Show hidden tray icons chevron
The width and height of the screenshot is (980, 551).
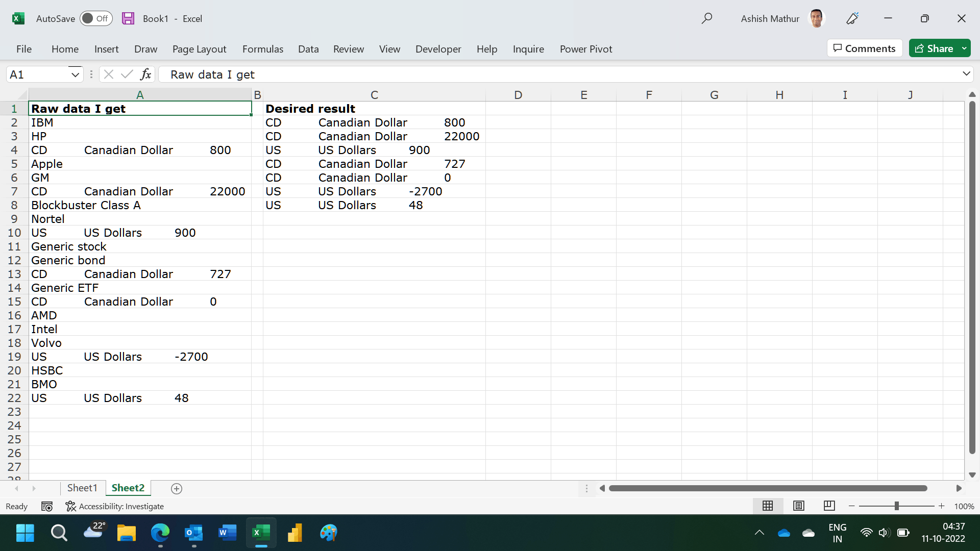[759, 533]
